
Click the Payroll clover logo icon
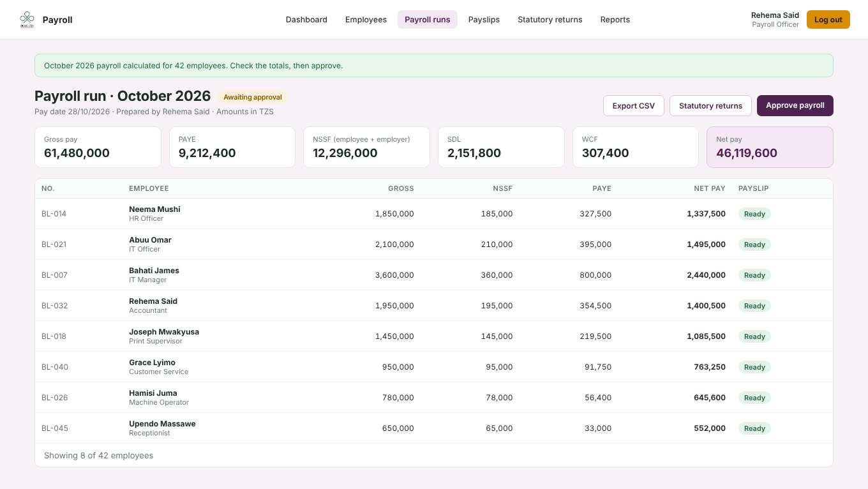coord(27,20)
